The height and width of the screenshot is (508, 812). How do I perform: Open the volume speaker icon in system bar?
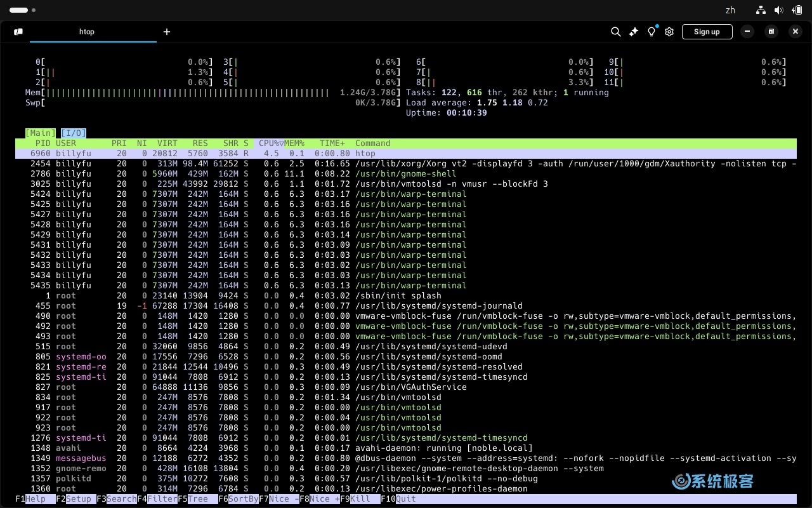(778, 10)
